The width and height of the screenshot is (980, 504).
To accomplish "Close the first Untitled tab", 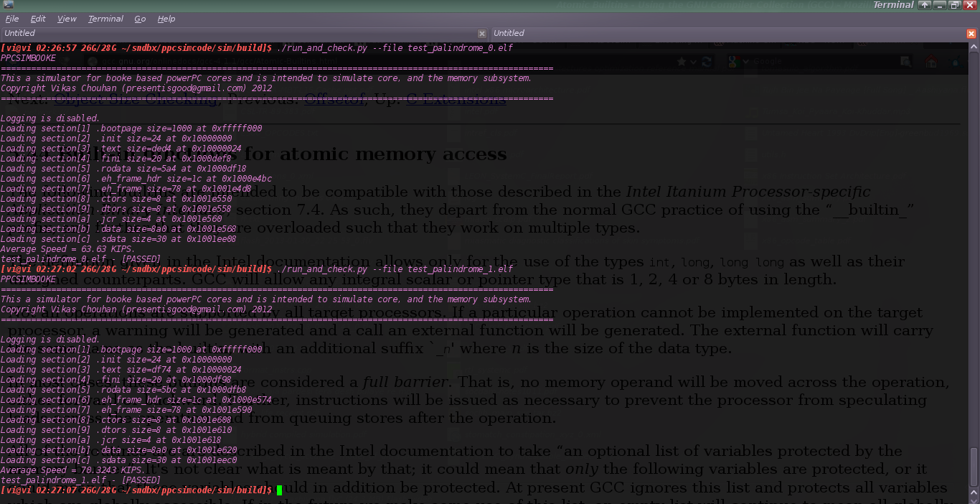I will (x=482, y=33).
